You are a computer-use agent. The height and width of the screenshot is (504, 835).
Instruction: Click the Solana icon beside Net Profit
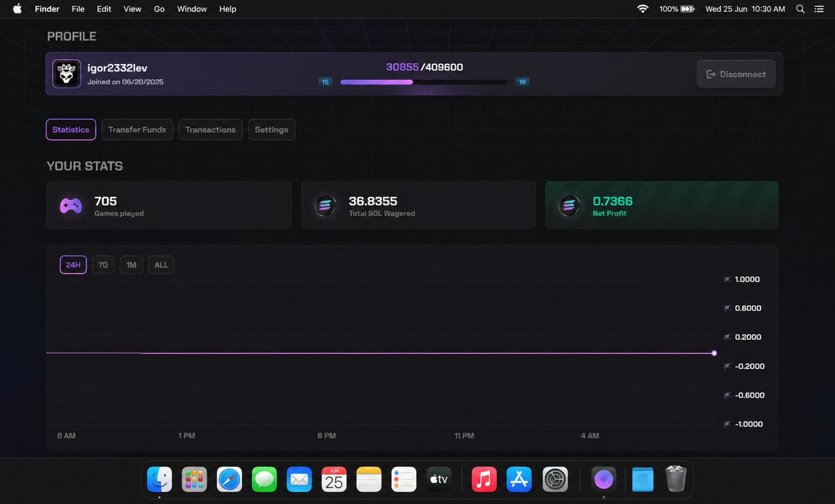point(569,206)
